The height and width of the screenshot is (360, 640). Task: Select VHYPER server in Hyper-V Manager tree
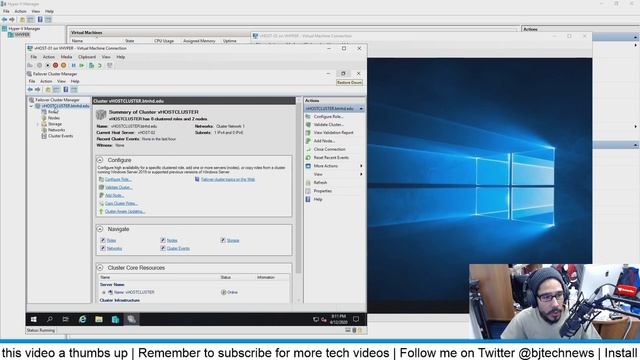pos(22,35)
